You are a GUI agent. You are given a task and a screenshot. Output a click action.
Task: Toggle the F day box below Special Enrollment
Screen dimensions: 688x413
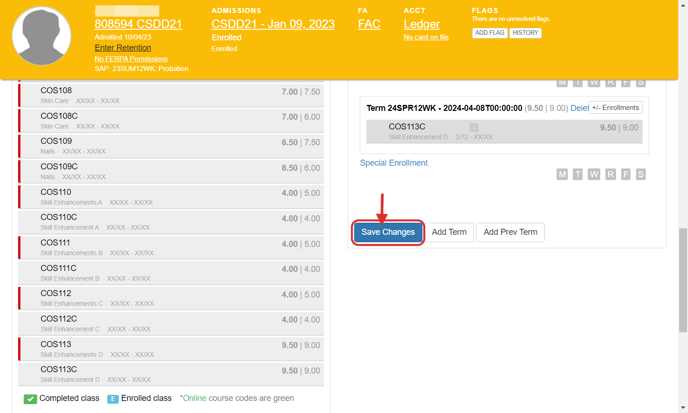point(626,174)
